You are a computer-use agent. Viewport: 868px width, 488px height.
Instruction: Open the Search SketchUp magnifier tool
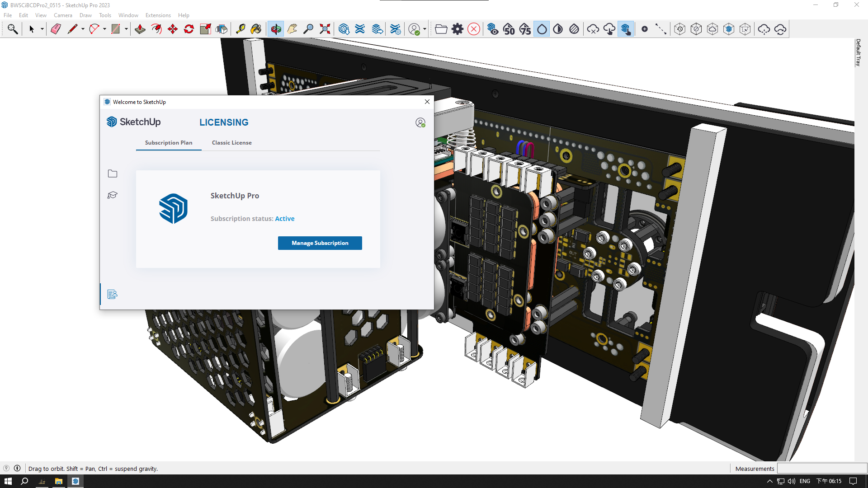(13, 29)
